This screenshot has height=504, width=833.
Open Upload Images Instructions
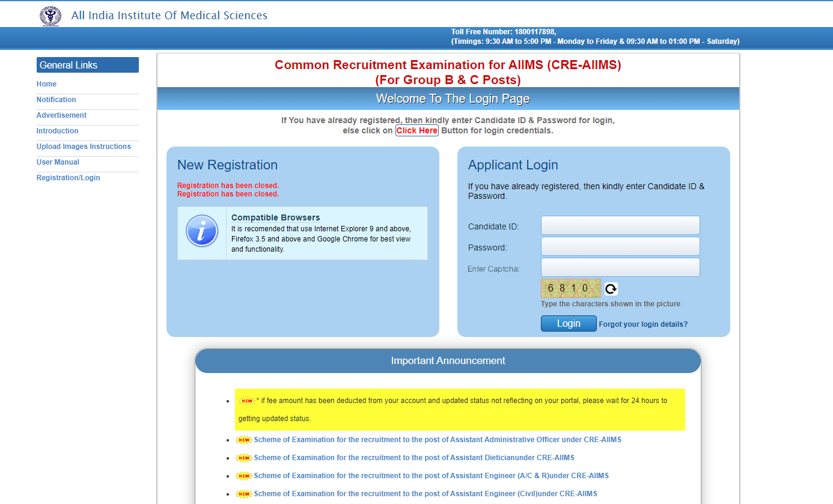(x=84, y=147)
